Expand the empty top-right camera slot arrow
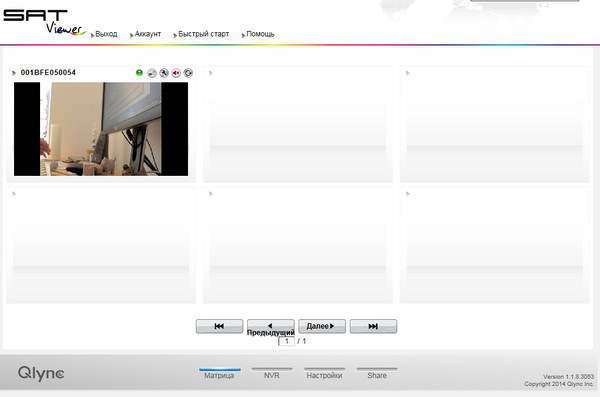Screen dimensions: 600x397 408,73
